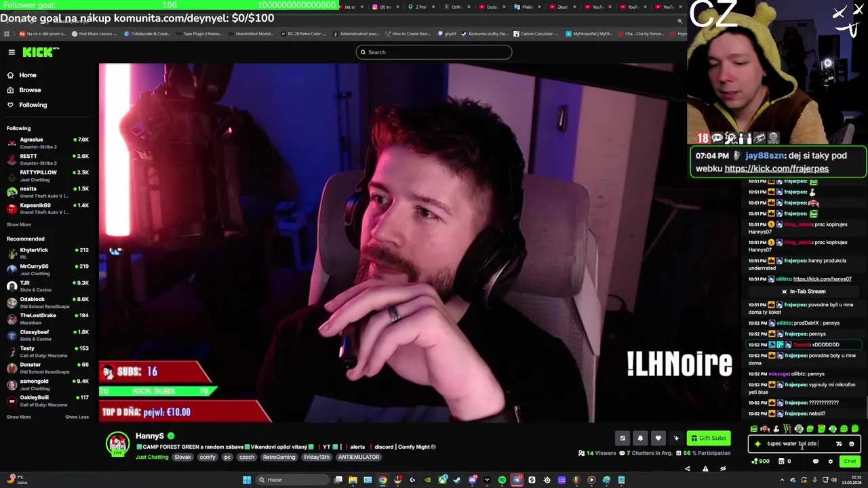Viewport: 868px width, 488px height.
Task: Open Steam from taskbar
Action: pyautogui.click(x=456, y=480)
